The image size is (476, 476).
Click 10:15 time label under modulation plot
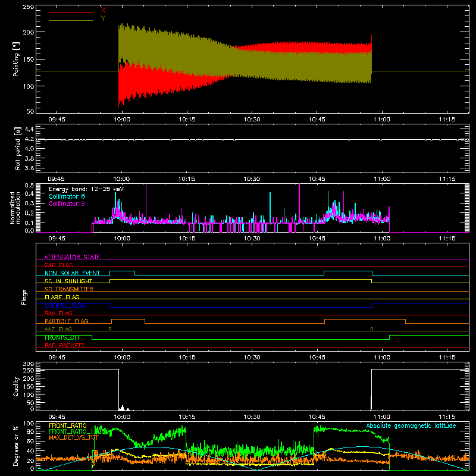point(187,239)
